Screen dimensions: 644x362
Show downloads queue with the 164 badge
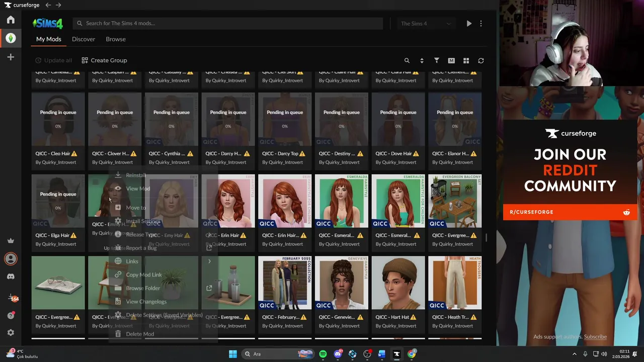coord(12,298)
